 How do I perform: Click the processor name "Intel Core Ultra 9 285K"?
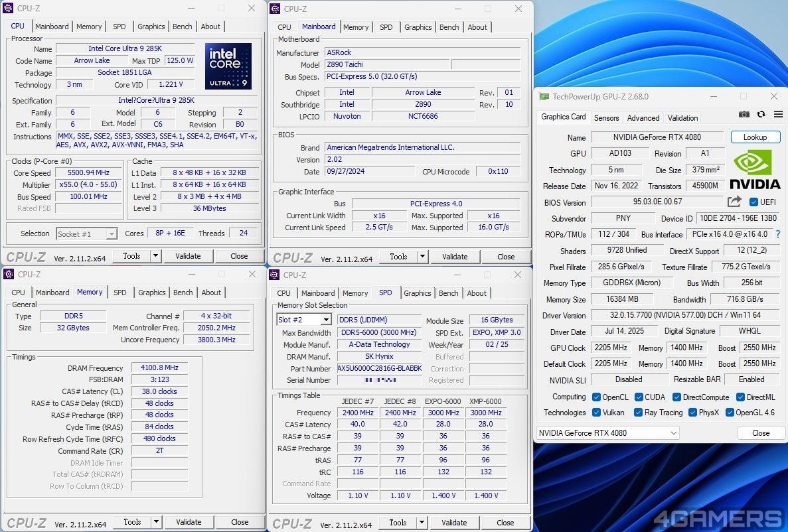pos(125,48)
